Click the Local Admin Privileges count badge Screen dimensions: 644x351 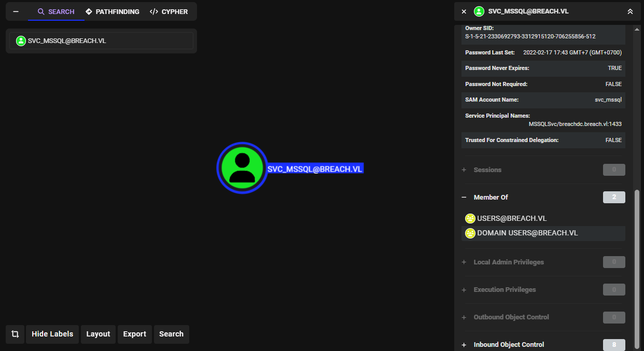pos(614,262)
